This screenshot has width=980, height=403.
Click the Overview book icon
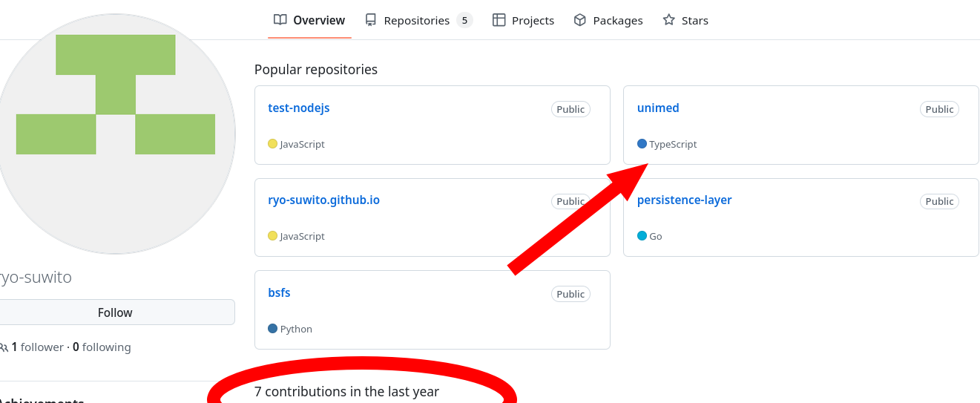pos(280,20)
